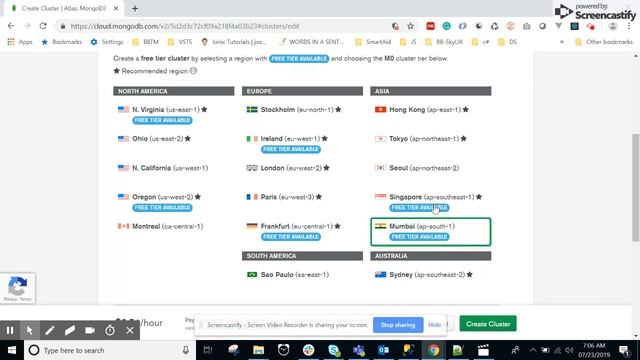Select the Ireland (eu-west-1) region
Image resolution: width=640 pixels, height=360 pixels.
click(302, 144)
